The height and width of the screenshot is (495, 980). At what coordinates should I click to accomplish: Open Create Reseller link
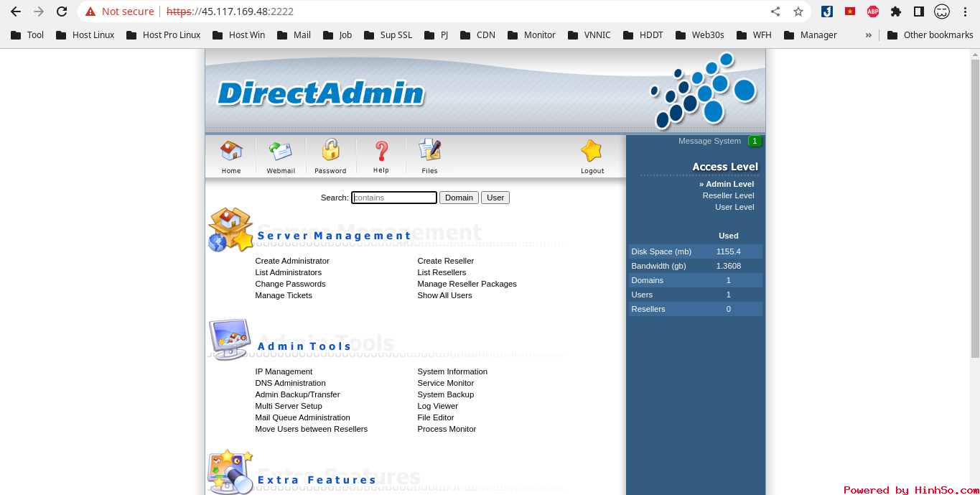pos(446,261)
